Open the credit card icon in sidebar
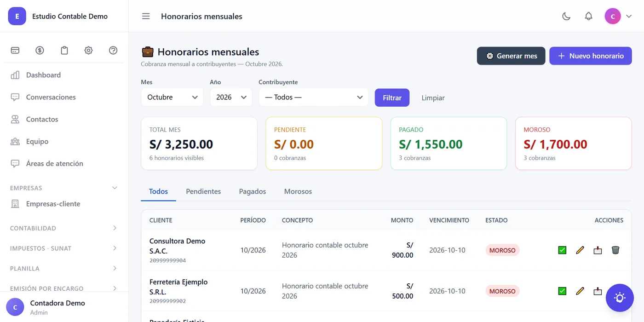Viewport: 644px width, 322px height. (x=15, y=51)
